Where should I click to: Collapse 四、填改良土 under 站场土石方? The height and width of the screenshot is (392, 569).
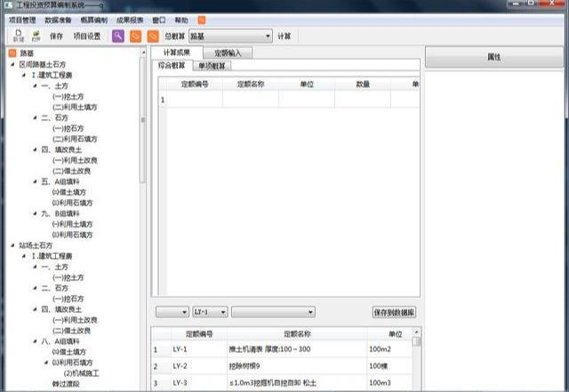[x=35, y=309]
